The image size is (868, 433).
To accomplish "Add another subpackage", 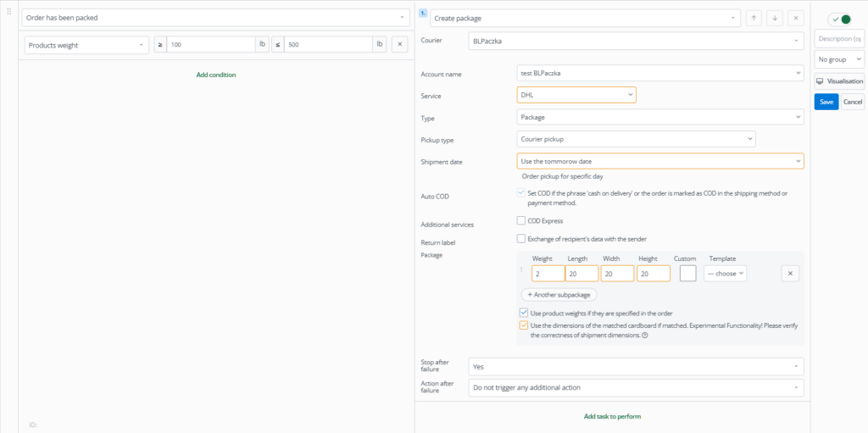I will (559, 295).
